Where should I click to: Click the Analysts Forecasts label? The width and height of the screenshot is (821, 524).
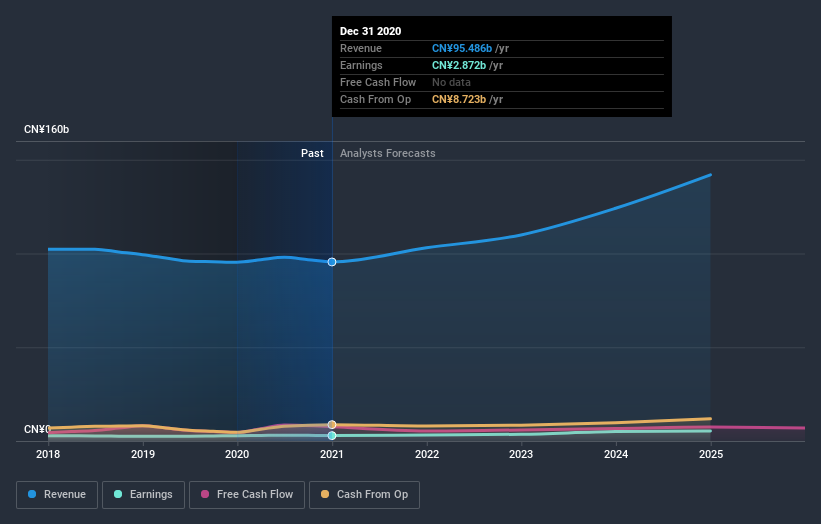(x=387, y=153)
